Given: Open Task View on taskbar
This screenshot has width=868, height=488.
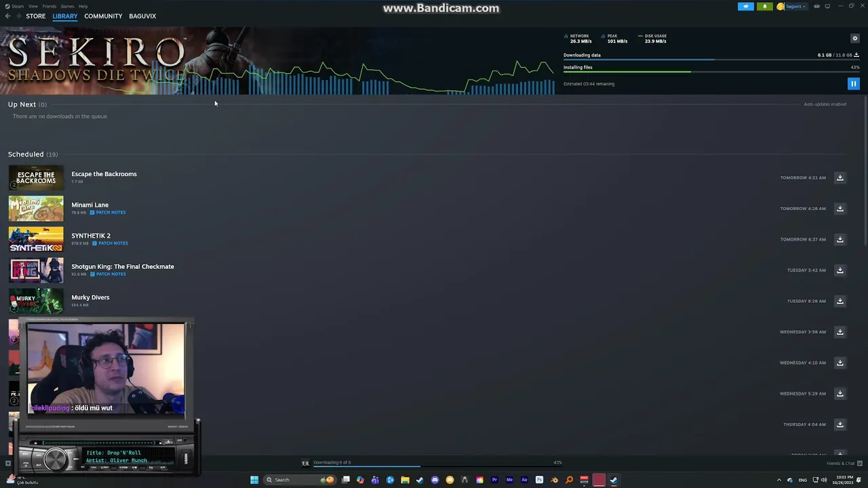Looking at the screenshot, I should [x=346, y=480].
